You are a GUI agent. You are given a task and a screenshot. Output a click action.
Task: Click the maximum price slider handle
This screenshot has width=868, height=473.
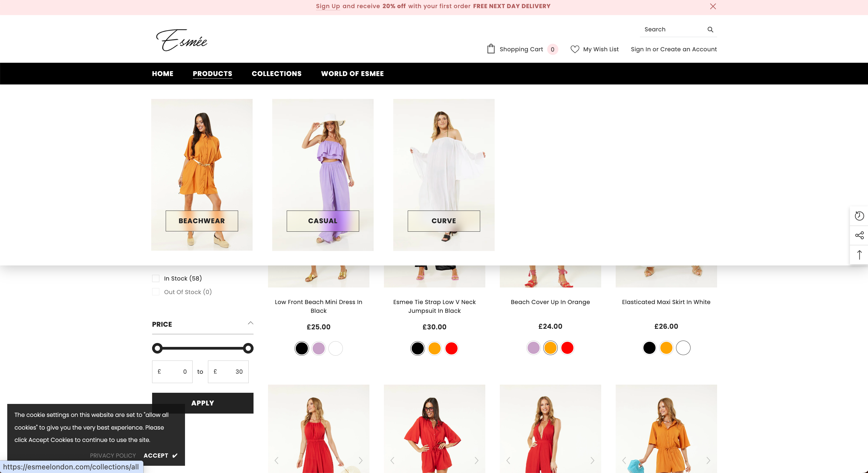click(248, 348)
